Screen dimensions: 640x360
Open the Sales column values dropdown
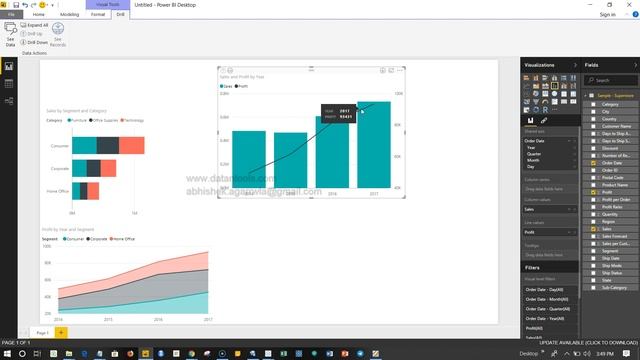tap(569, 209)
